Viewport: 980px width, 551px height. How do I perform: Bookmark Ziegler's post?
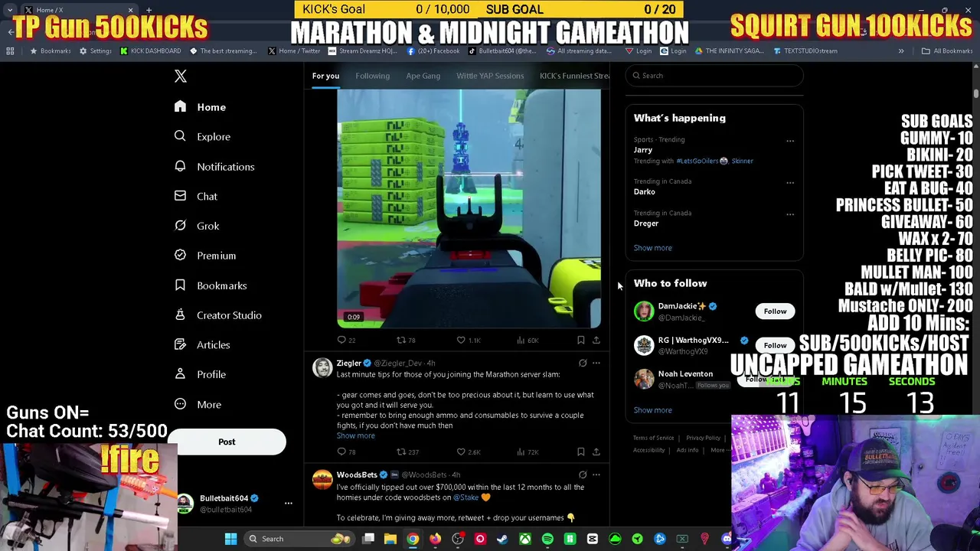coord(581,452)
